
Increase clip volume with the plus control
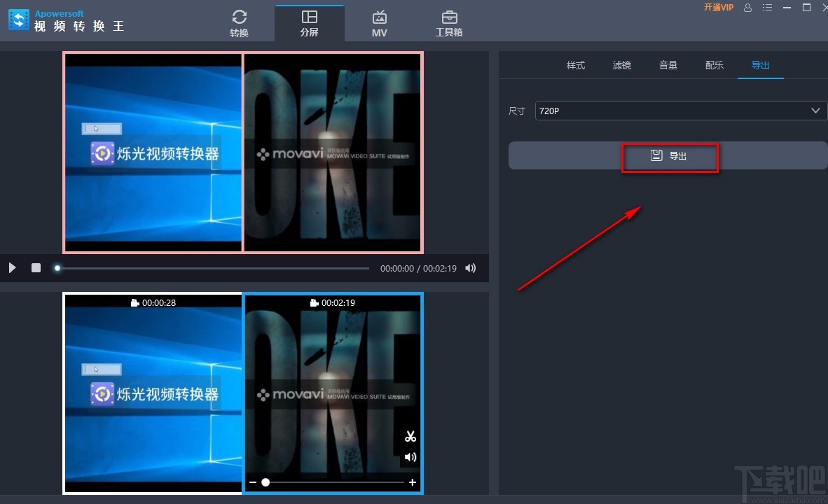tap(413, 482)
